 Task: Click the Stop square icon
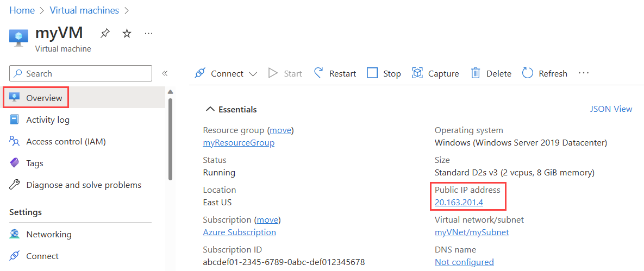[372, 73]
